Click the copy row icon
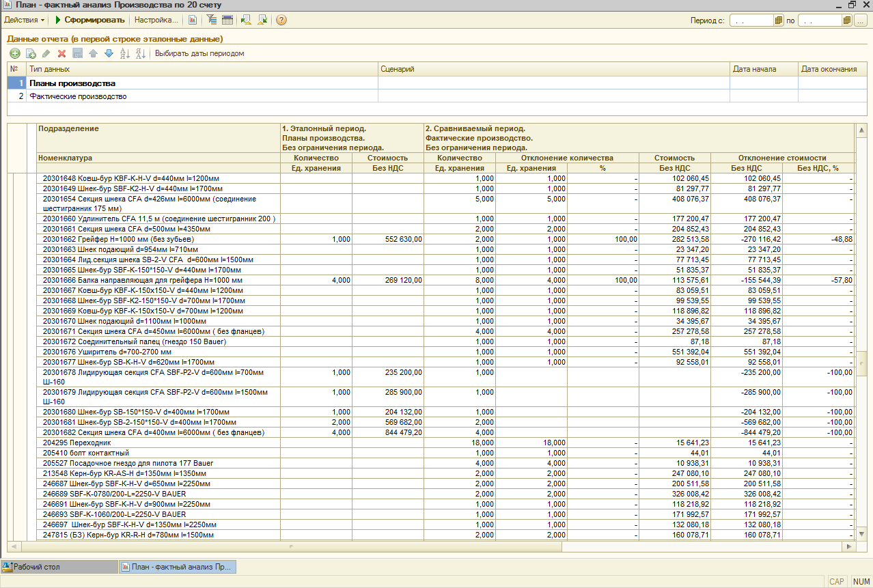873x588 pixels. (31, 53)
